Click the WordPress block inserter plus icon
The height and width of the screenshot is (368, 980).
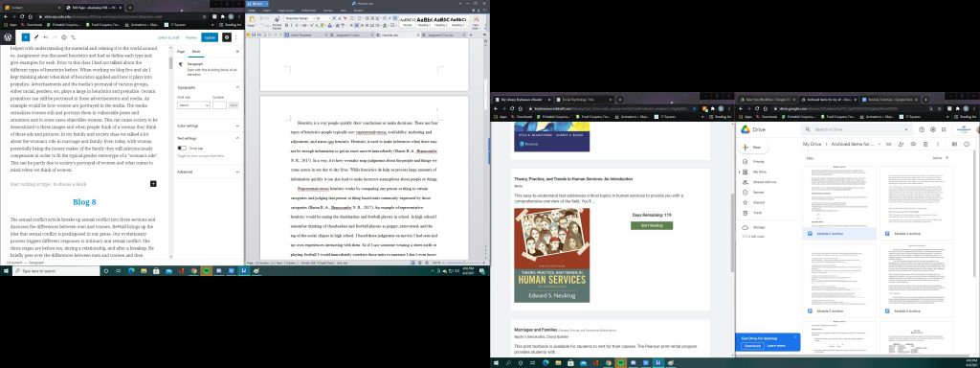[x=26, y=37]
